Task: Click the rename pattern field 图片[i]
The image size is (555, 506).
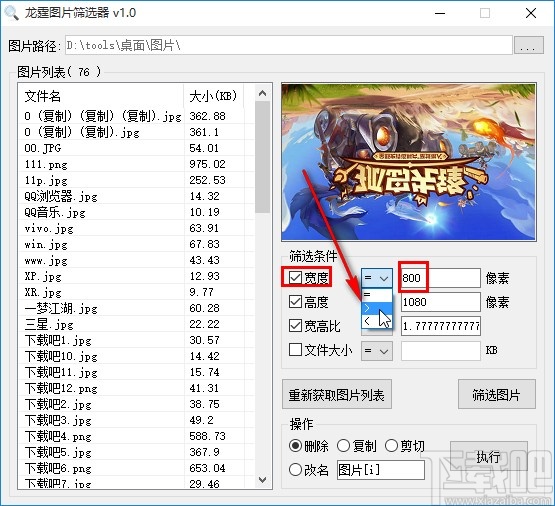Action: click(381, 470)
